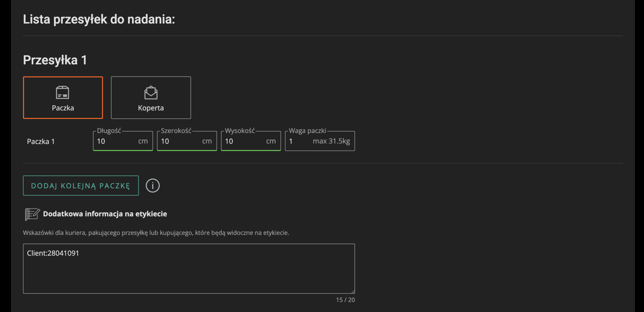This screenshot has width=644, height=312.
Task: Edit the Wysokość height field
Action: [251, 141]
